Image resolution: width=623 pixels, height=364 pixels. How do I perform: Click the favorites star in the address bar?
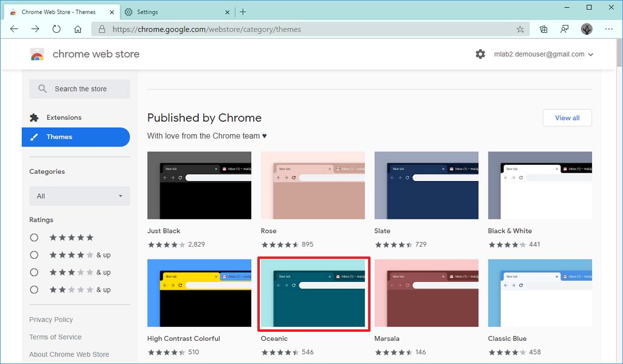pos(520,29)
